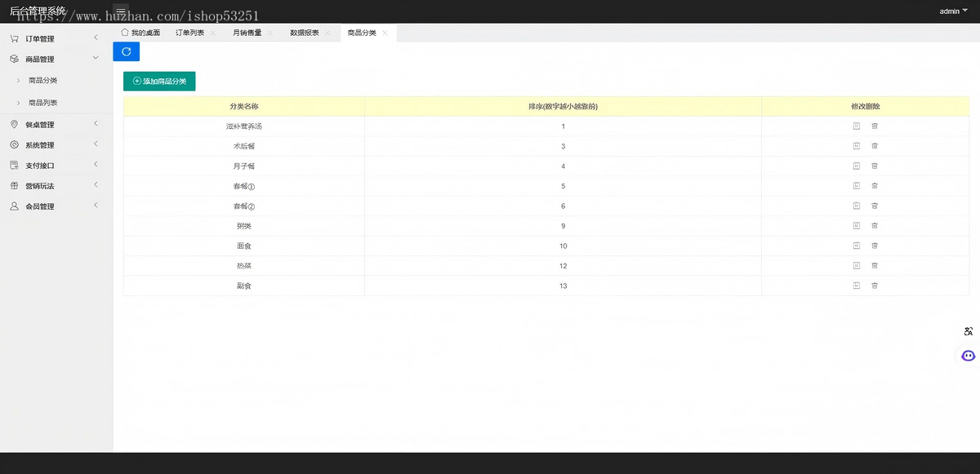Click trash icon in 术后餐 row

click(875, 146)
